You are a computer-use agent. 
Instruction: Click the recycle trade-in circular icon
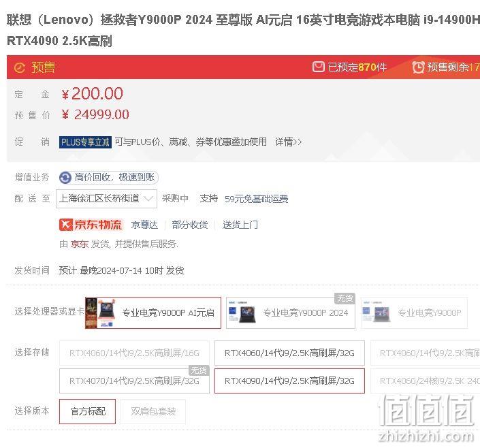click(x=65, y=178)
